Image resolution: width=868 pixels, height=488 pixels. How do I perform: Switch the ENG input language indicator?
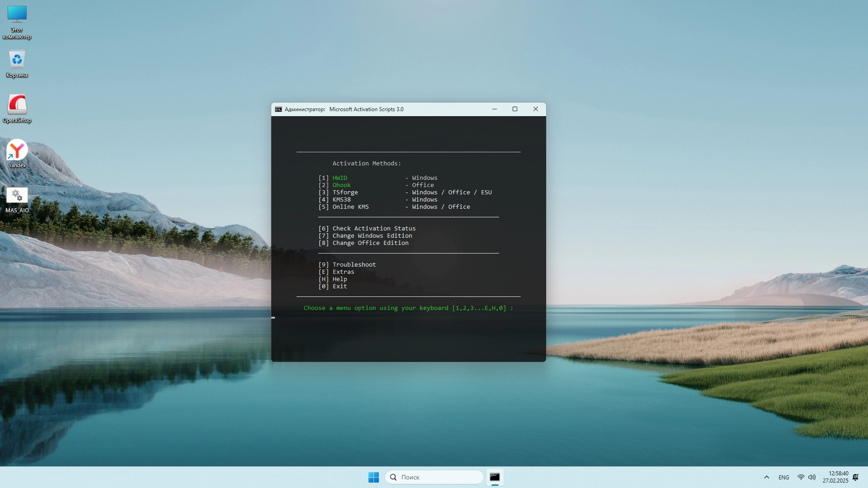(x=784, y=478)
